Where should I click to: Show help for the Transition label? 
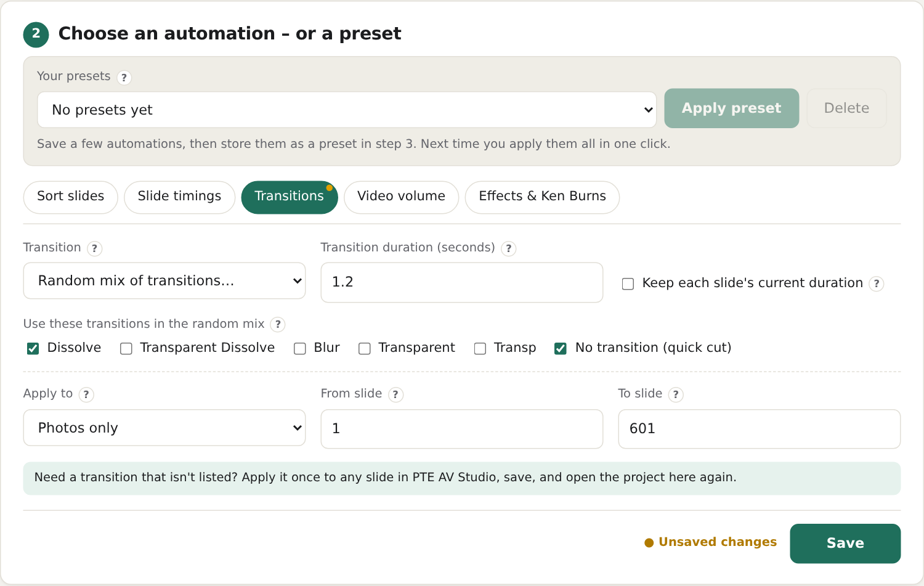94,248
